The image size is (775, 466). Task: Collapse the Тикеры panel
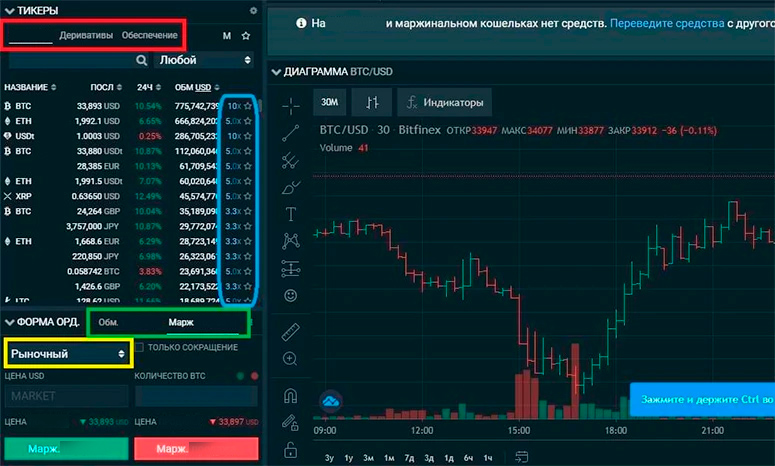(x=10, y=10)
